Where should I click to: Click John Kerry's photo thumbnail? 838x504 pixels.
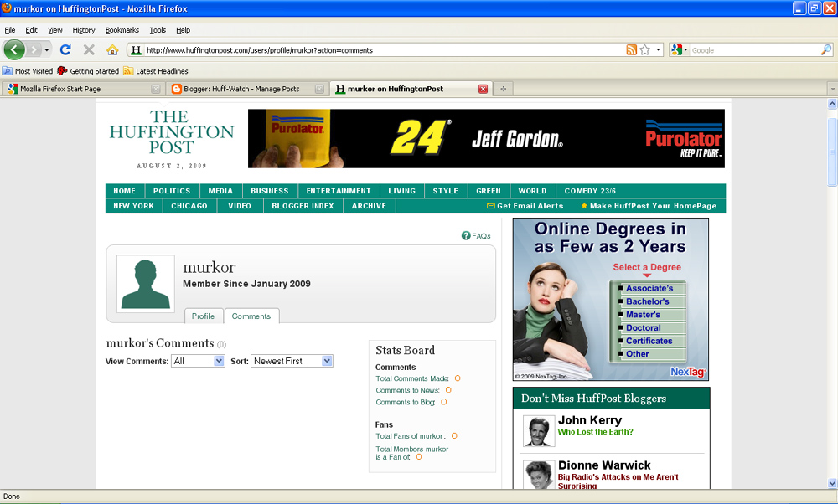point(539,431)
